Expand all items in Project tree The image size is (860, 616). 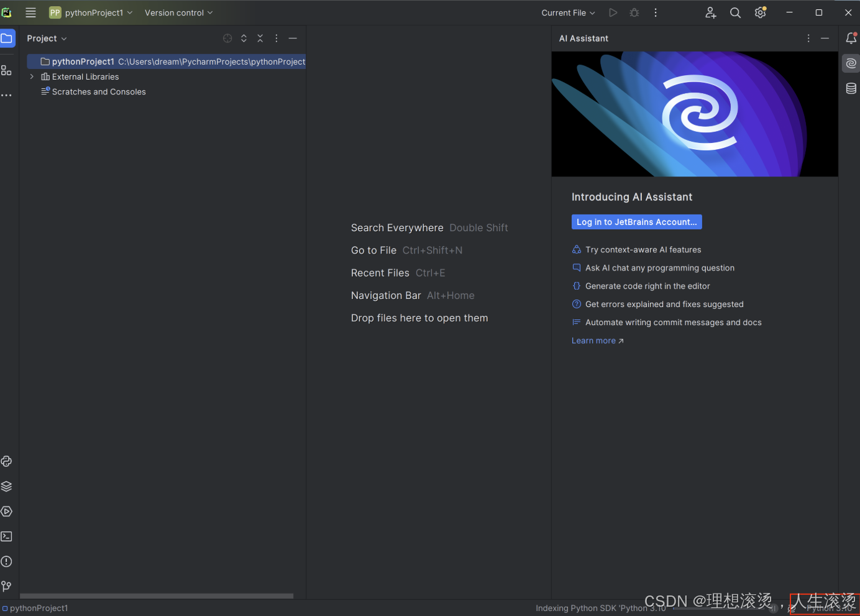(x=244, y=39)
